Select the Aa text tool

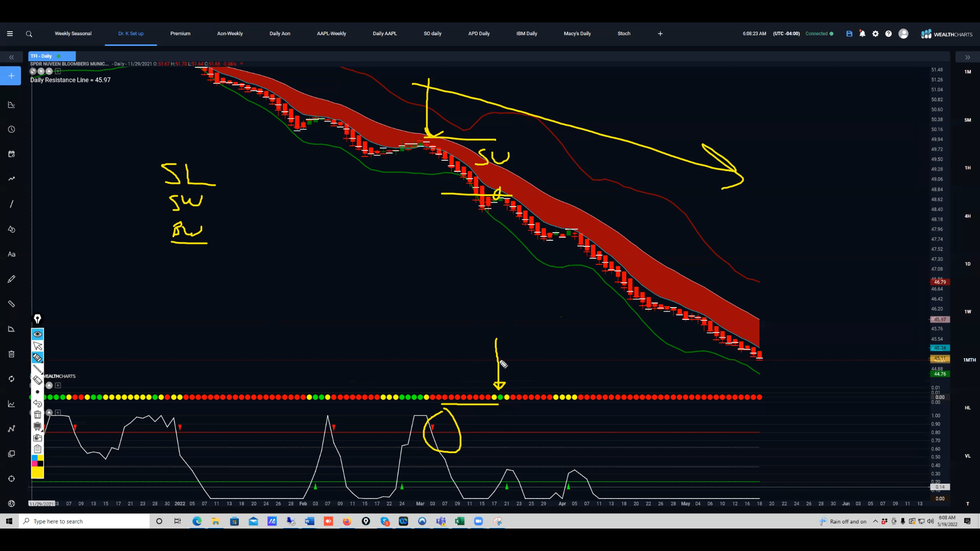[x=11, y=254]
